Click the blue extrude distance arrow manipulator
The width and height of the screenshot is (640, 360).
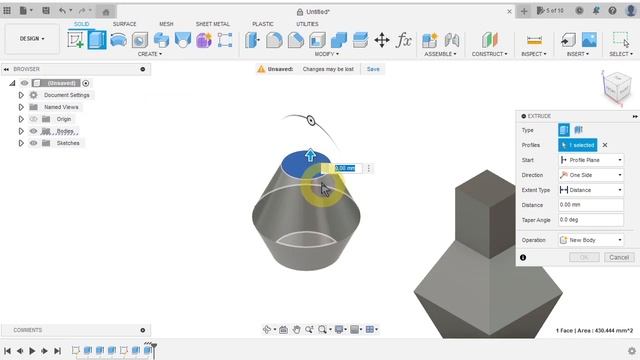[x=310, y=155]
